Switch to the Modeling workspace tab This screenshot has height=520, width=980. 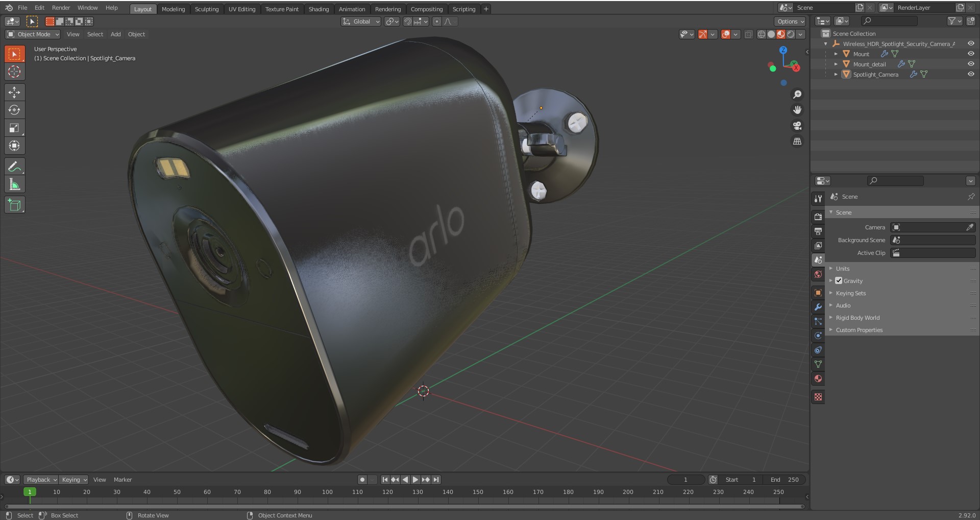click(x=173, y=9)
